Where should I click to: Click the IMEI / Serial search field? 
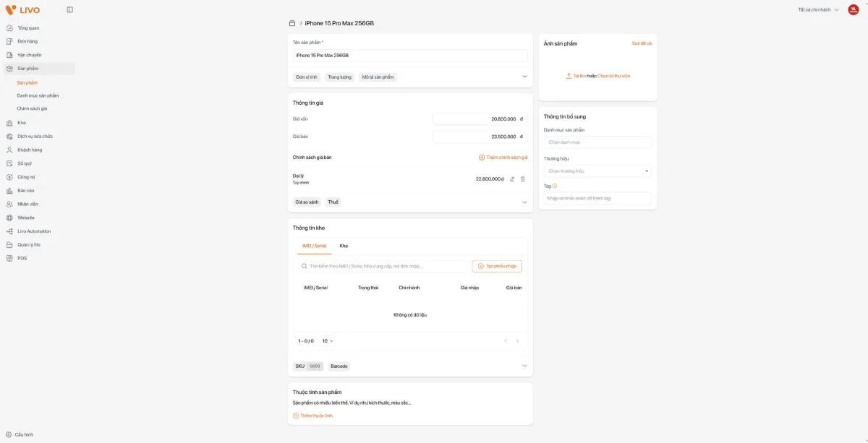pyautogui.click(x=383, y=266)
